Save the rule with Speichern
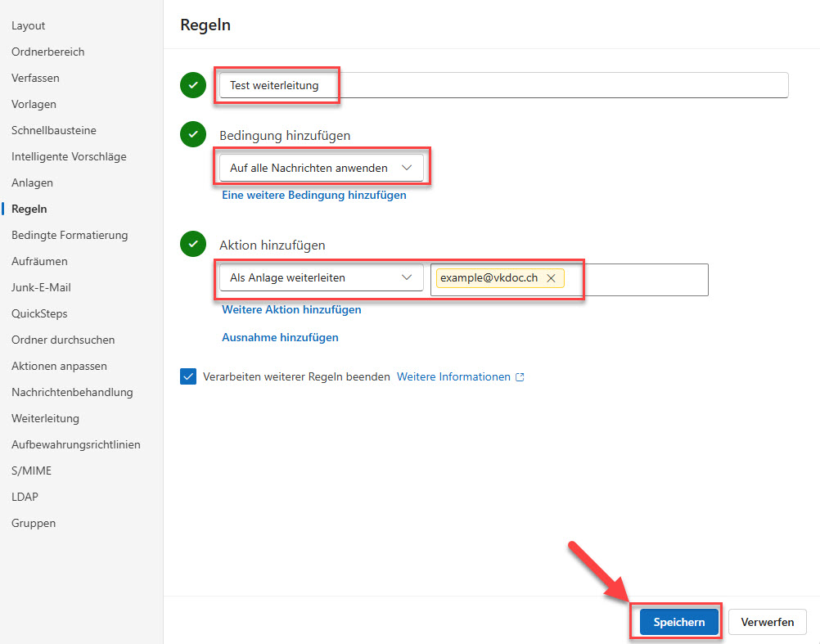Image resolution: width=820 pixels, height=644 pixels. point(678,622)
